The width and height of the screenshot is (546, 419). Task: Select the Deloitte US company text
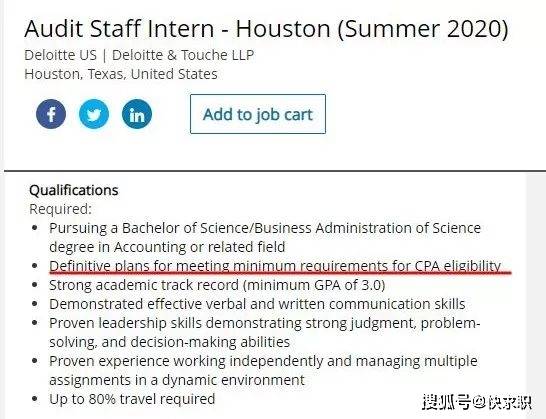pyautogui.click(x=60, y=55)
